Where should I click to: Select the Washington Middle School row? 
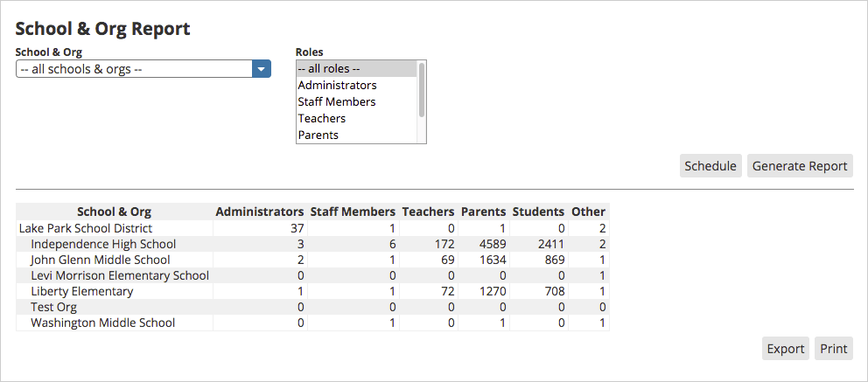pyautogui.click(x=312, y=323)
